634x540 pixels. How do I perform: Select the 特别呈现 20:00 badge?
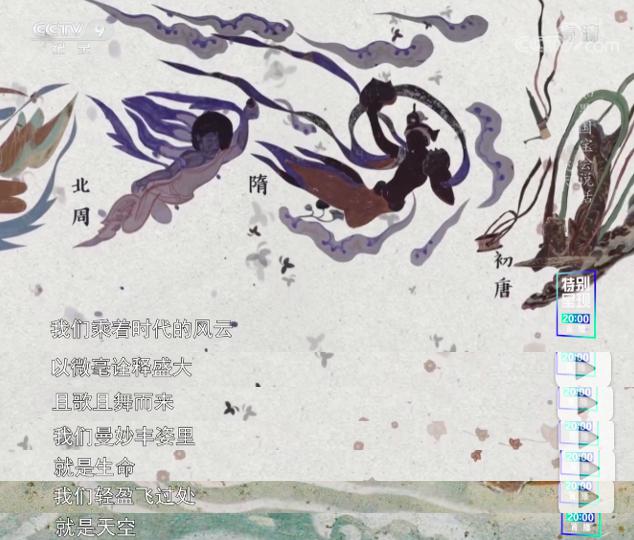coord(576,302)
